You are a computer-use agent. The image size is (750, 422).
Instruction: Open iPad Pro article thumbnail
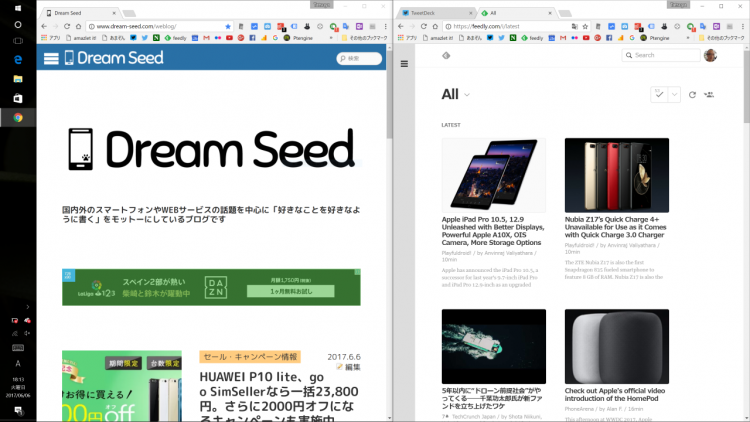coord(494,175)
